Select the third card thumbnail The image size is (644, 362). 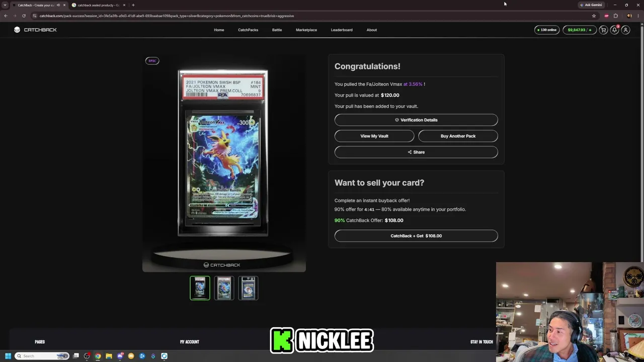[248, 288]
